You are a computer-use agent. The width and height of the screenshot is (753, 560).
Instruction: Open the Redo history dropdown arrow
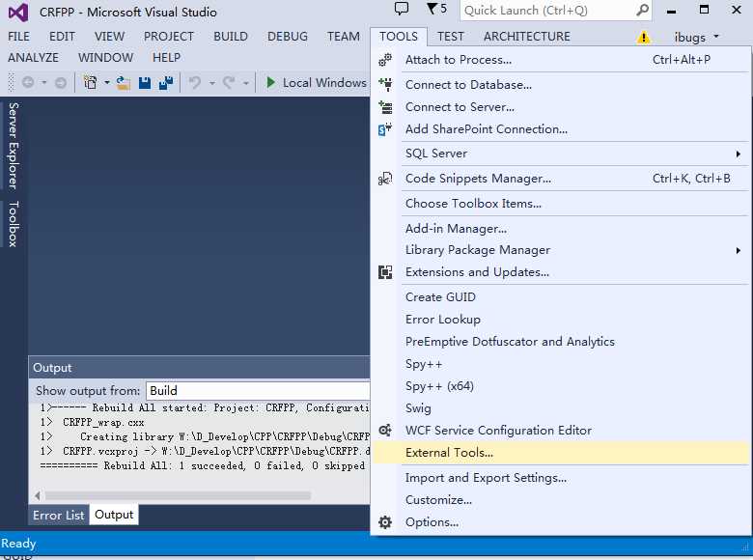(245, 83)
